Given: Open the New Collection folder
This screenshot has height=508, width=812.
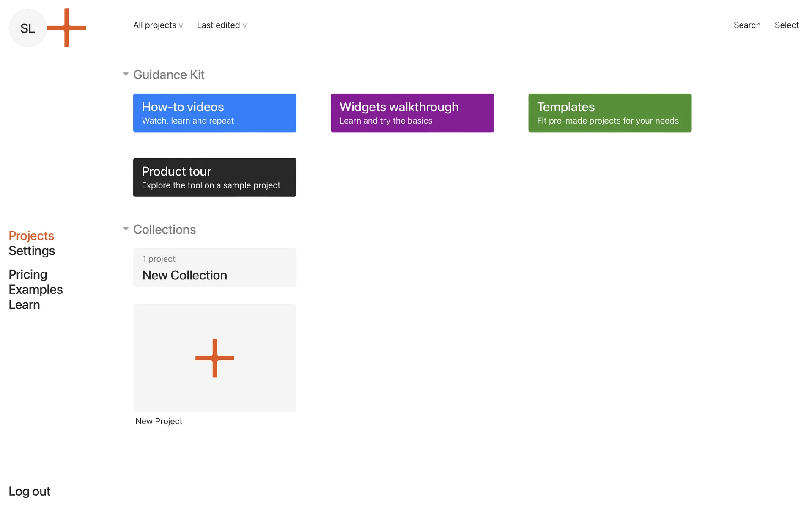Looking at the screenshot, I should [x=214, y=268].
